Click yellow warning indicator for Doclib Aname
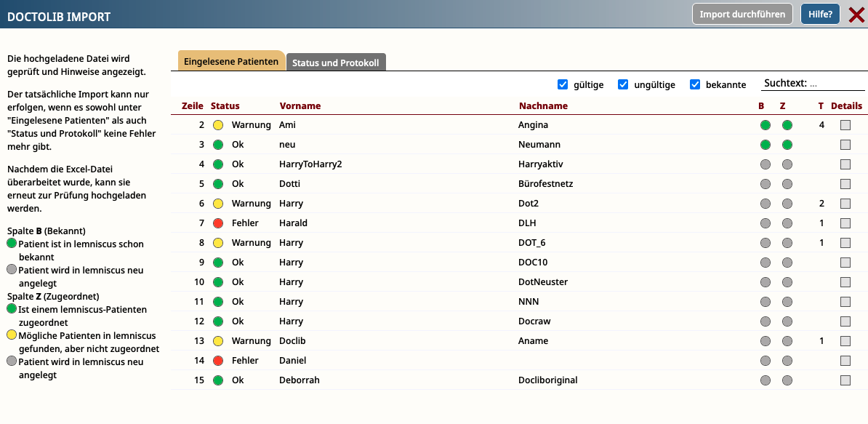The height and width of the screenshot is (424, 868). 218,341
